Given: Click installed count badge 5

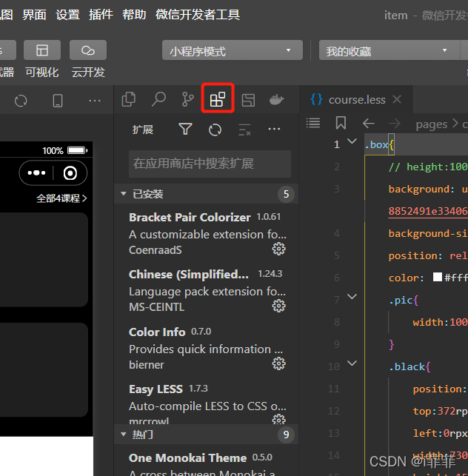Looking at the screenshot, I should [x=286, y=194].
